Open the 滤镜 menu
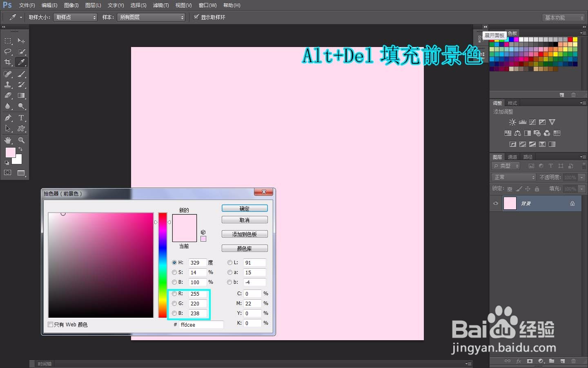 pyautogui.click(x=160, y=5)
